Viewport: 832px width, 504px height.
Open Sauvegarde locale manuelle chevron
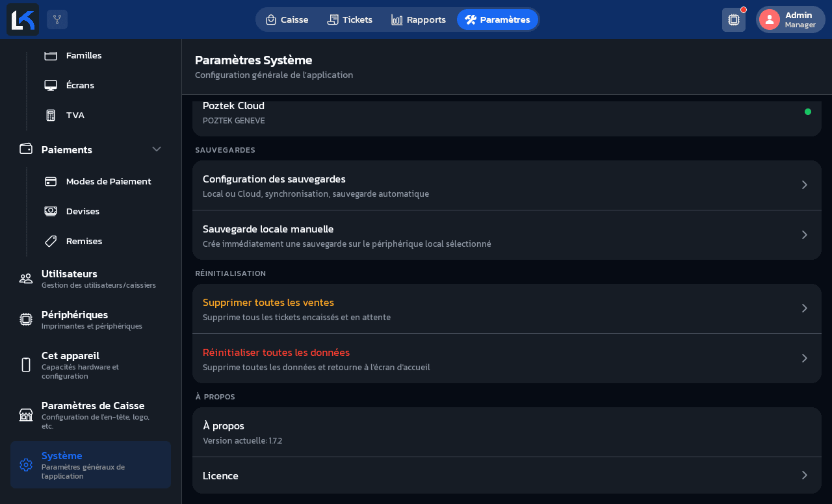805,235
